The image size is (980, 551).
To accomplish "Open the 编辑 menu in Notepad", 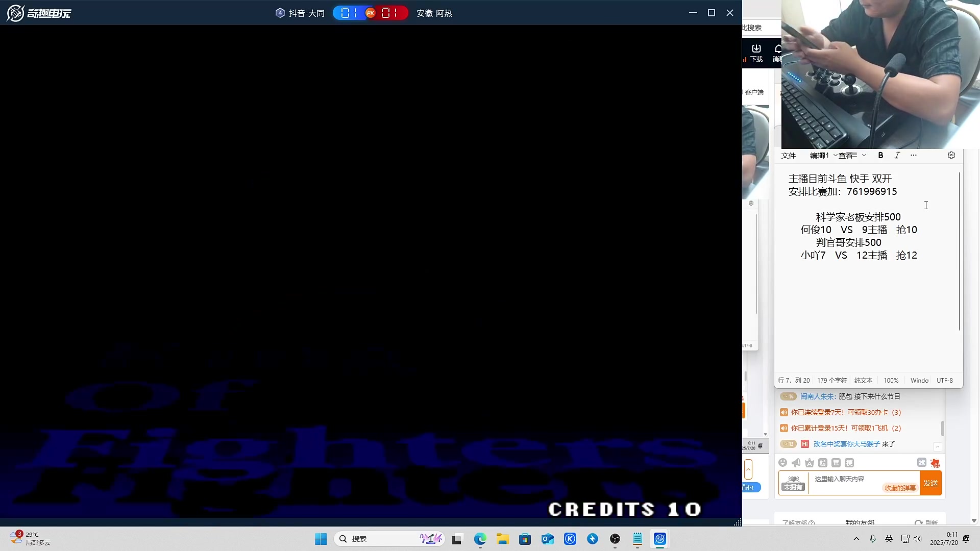I will (817, 156).
